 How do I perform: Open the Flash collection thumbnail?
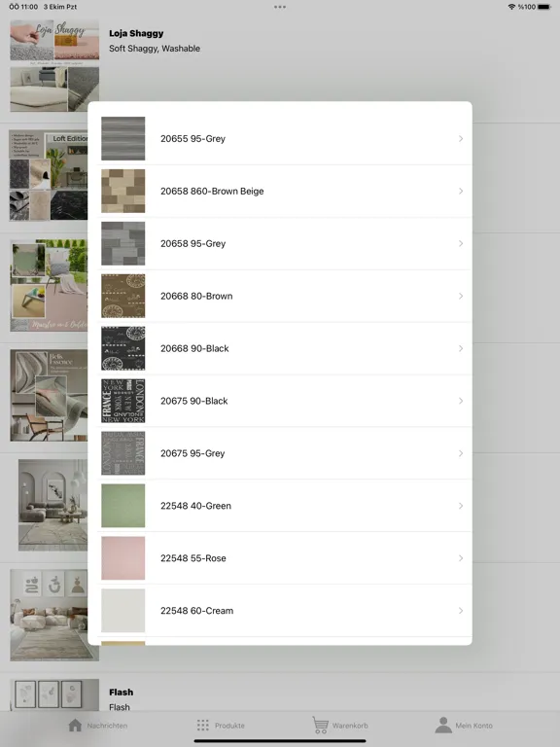click(x=54, y=694)
